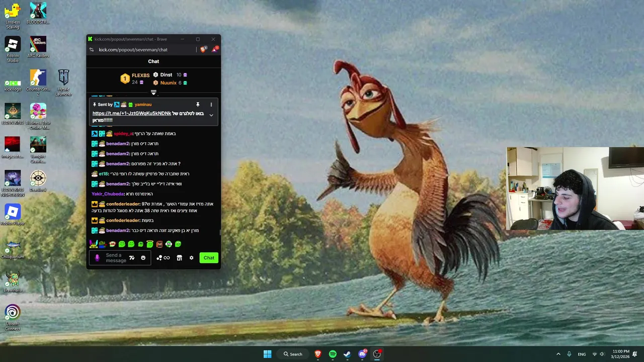The height and width of the screenshot is (362, 644).
Task: Open chat settings gear icon
Action: pos(191,258)
